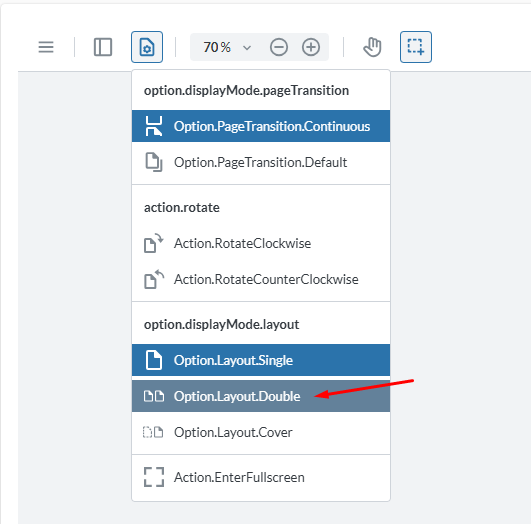Click the rotate clockwise page icon
531x524 pixels.
click(153, 243)
